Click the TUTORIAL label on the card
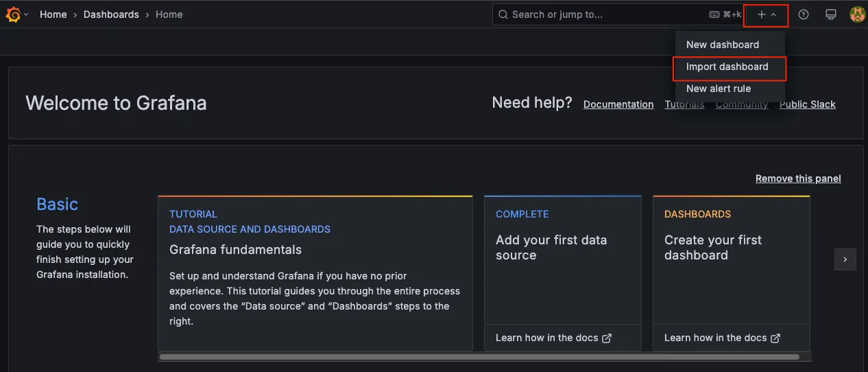 pos(193,214)
